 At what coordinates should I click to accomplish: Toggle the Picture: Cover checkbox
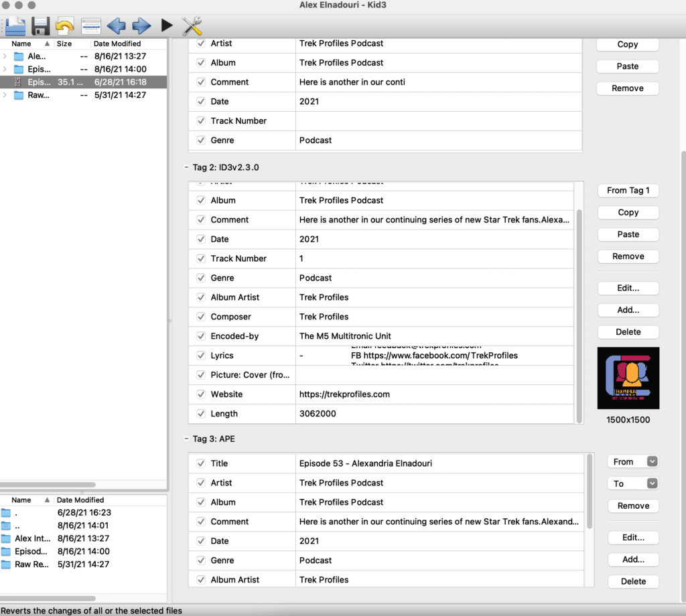coord(201,375)
